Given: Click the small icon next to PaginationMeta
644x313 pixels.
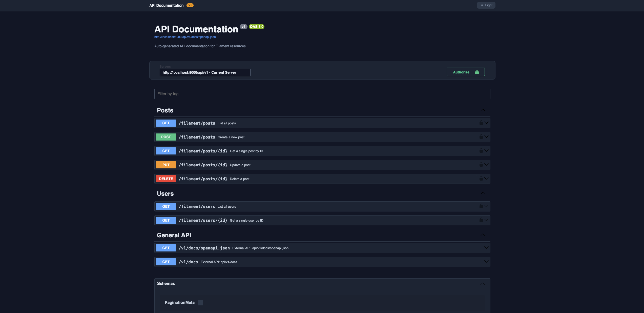Looking at the screenshot, I should coord(200,303).
